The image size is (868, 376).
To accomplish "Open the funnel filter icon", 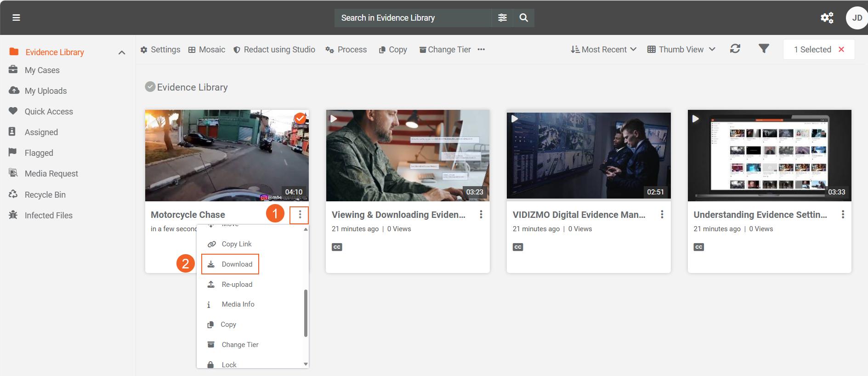I will click(763, 49).
